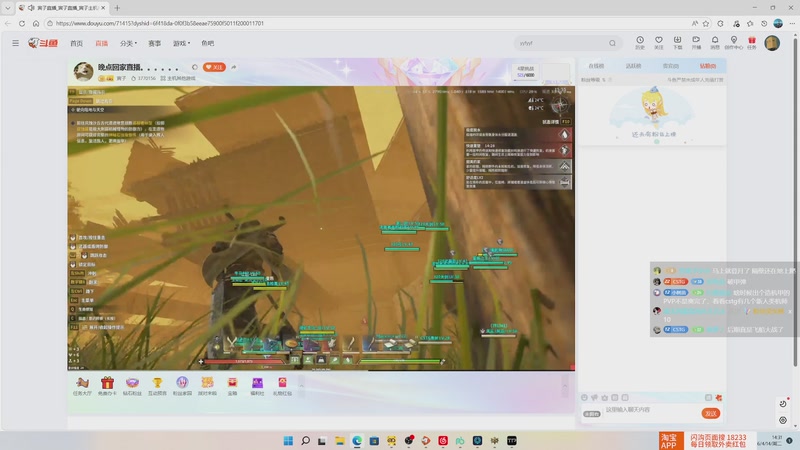Open the emoji picker in chat toolbar

(584, 397)
